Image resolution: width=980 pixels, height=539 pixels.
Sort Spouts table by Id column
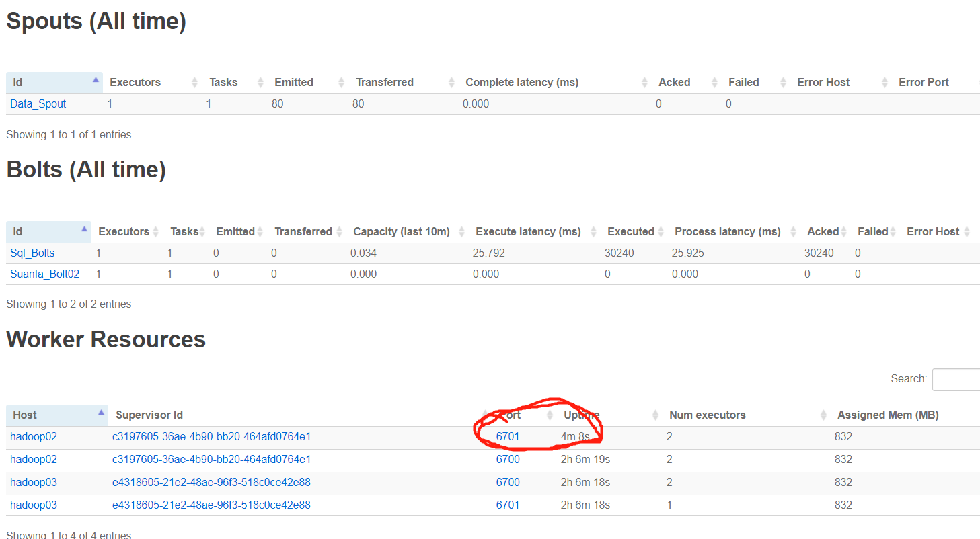(x=54, y=82)
